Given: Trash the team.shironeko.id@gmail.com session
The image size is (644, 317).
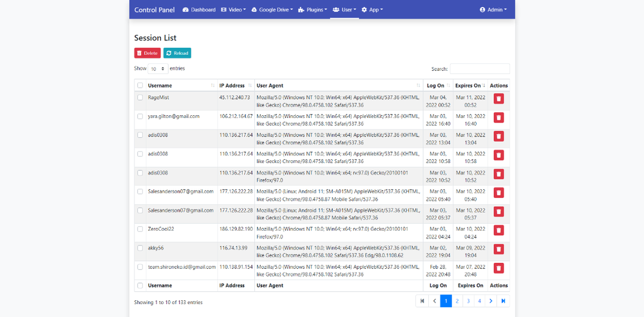Looking at the screenshot, I should click(x=498, y=267).
